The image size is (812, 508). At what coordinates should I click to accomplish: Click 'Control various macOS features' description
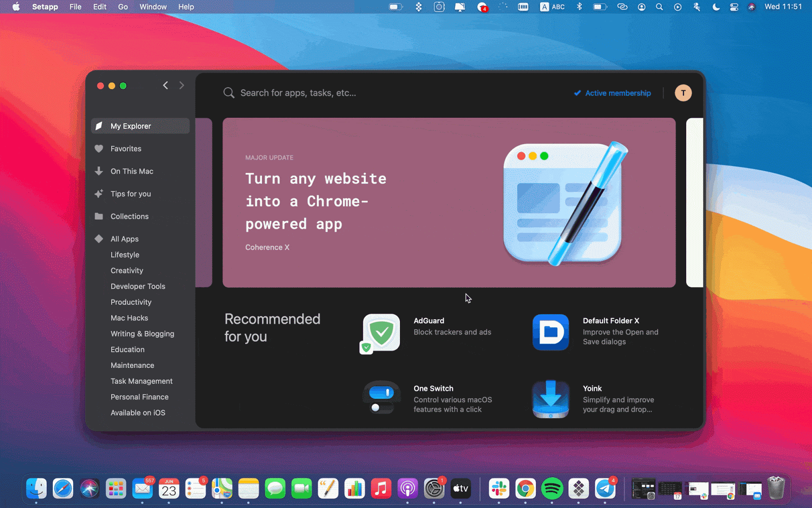453,404
